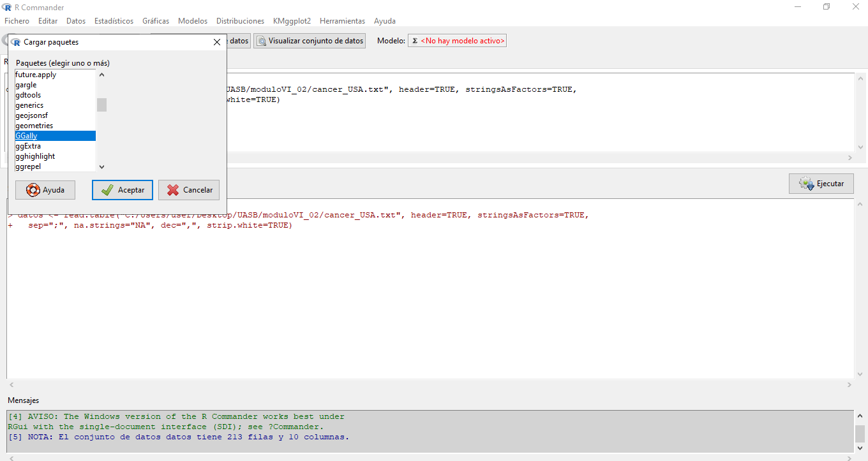Open Ayuda in the package dialog
Viewport: 868px width, 461px height.
click(45, 190)
